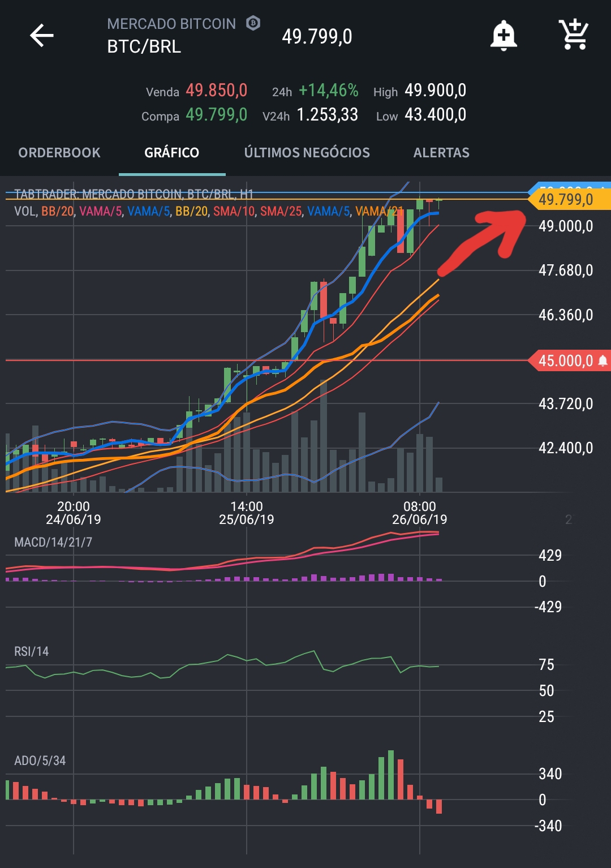Tap the 43.720,0 price axis label
Image resolution: width=611 pixels, height=868 pixels.
click(x=566, y=404)
